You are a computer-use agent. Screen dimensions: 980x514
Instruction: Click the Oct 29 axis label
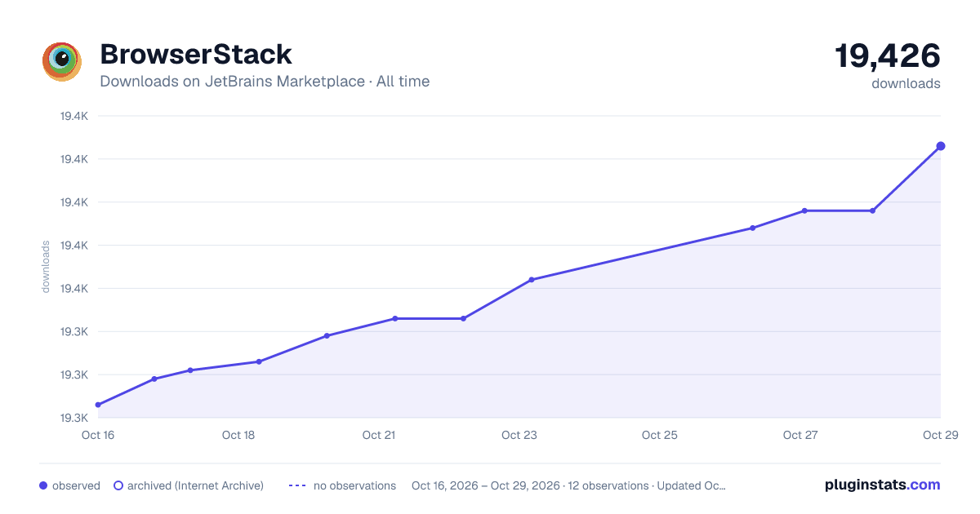[x=941, y=435]
